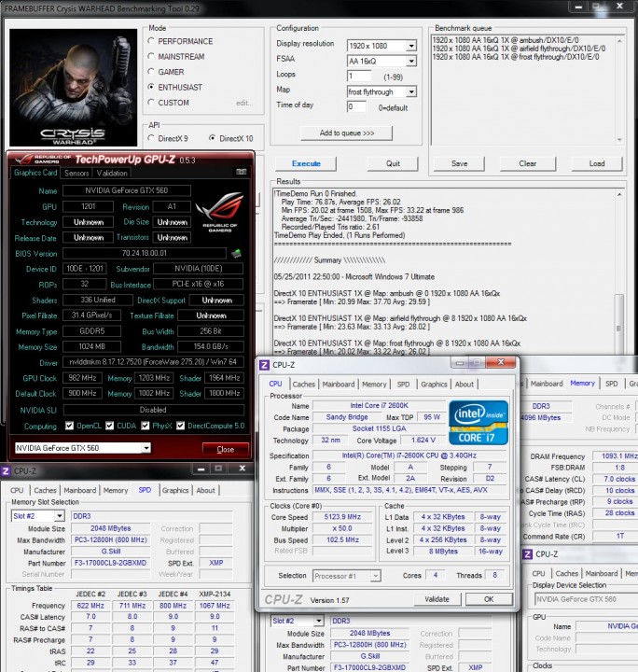Open GPU-Z graphics card selector dropdown

pyautogui.click(x=146, y=448)
